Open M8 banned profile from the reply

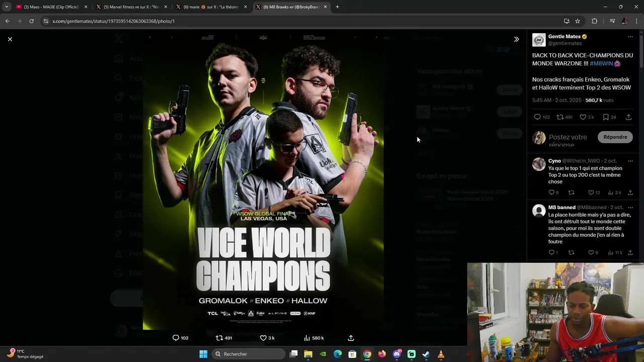click(x=561, y=208)
